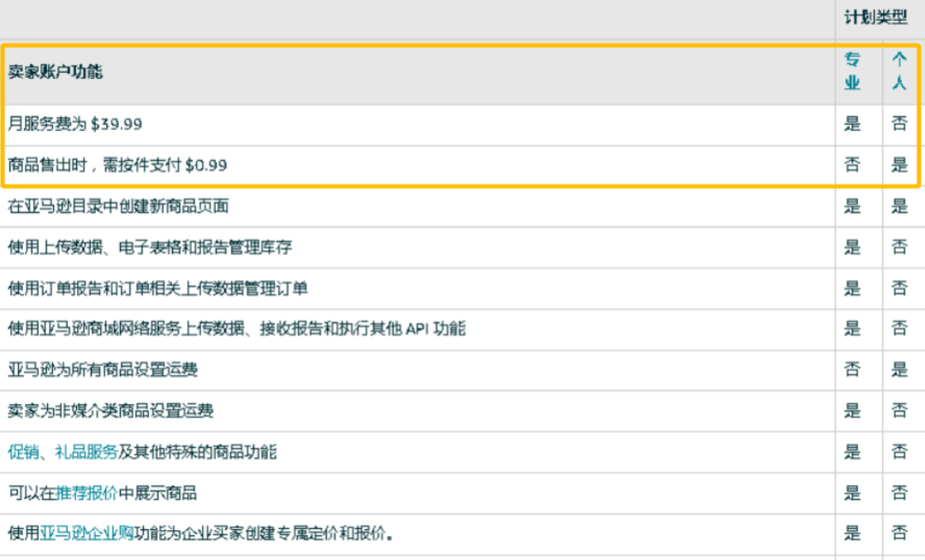This screenshot has width=925, height=560.
Task: Click 专业 column 否 in 按件支付 $0.99 row
Action: 852,164
